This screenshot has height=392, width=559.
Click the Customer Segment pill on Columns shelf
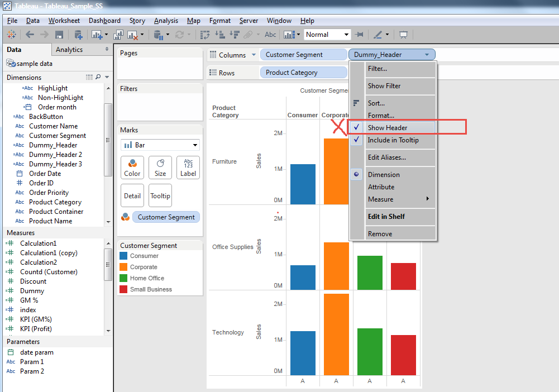point(303,55)
